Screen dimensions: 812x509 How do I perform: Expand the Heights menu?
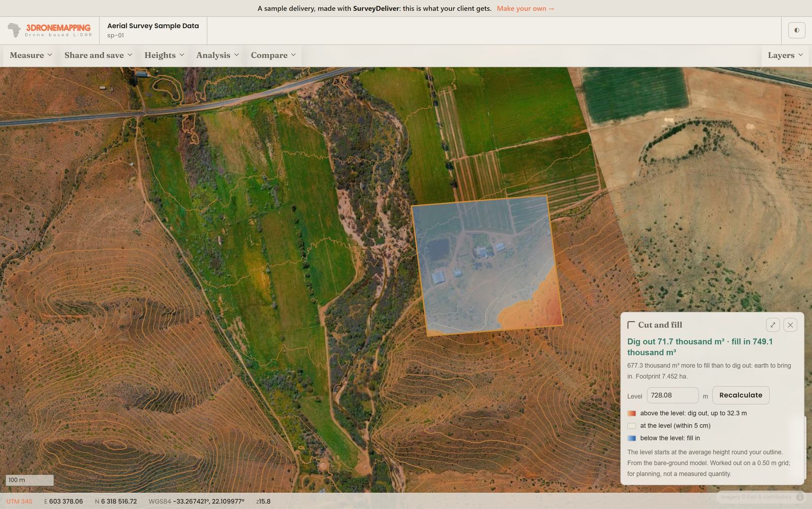pos(164,55)
